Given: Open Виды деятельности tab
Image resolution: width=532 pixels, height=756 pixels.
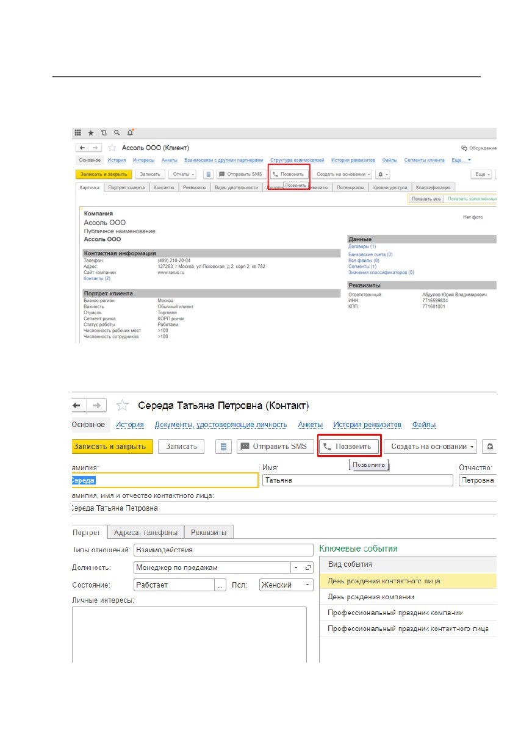Looking at the screenshot, I should pyautogui.click(x=236, y=187).
